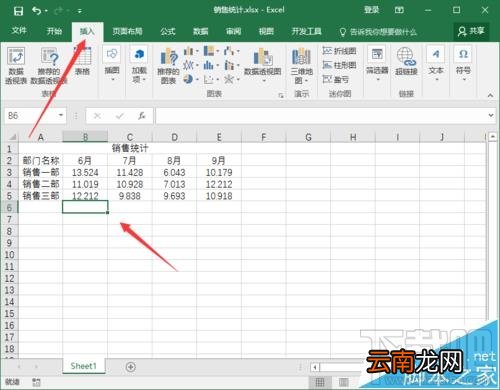Select the pie chart icon

click(x=188, y=79)
